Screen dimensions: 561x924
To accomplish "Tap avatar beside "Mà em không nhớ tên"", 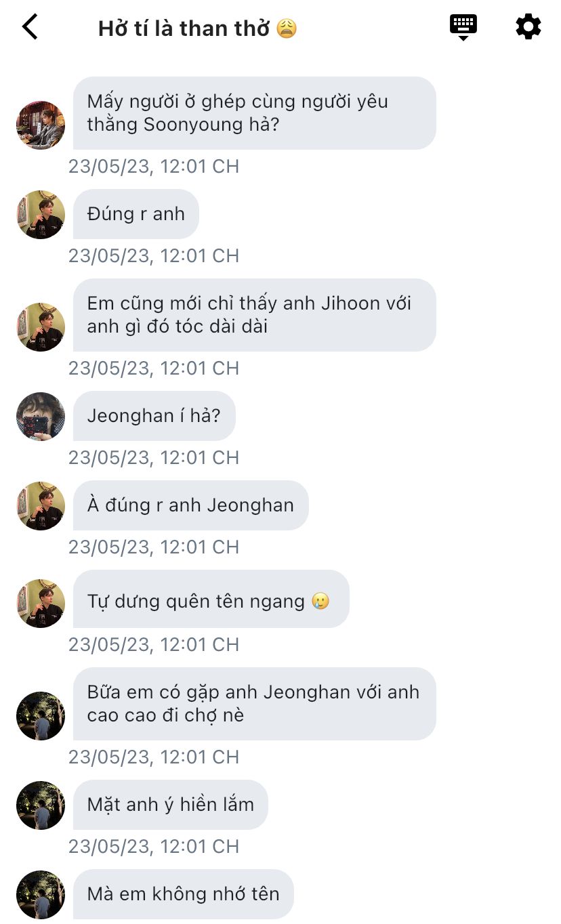I will point(41,895).
